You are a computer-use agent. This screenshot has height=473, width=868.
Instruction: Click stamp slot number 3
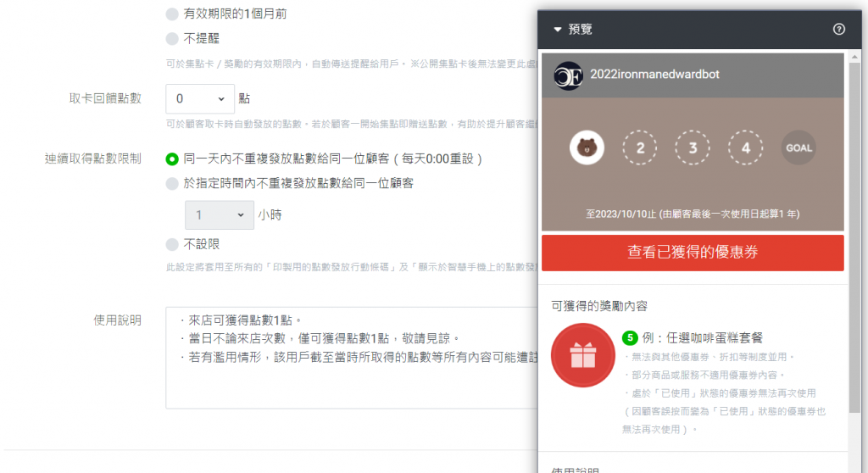point(693,147)
